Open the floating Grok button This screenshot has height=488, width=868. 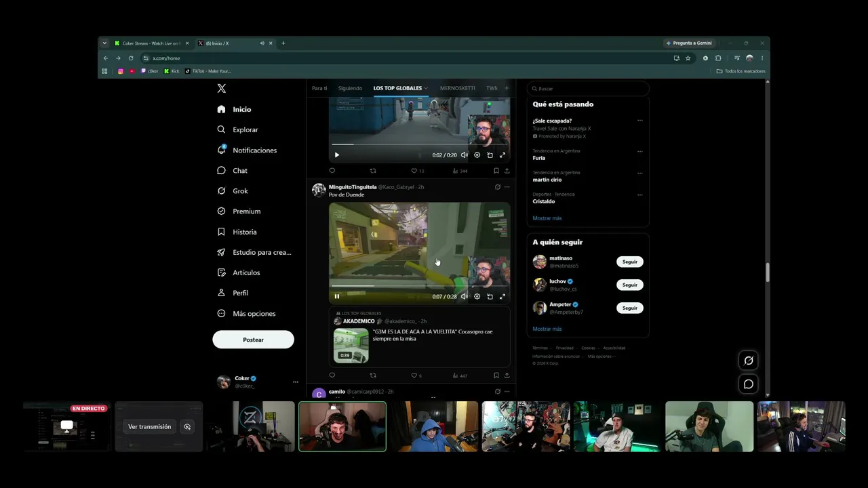click(749, 361)
